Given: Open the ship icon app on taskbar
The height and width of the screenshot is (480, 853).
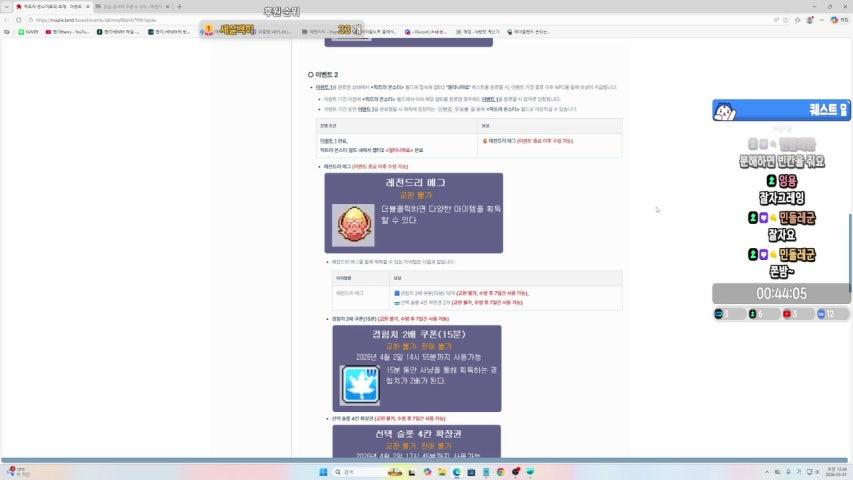Looking at the screenshot, I should tap(394, 472).
